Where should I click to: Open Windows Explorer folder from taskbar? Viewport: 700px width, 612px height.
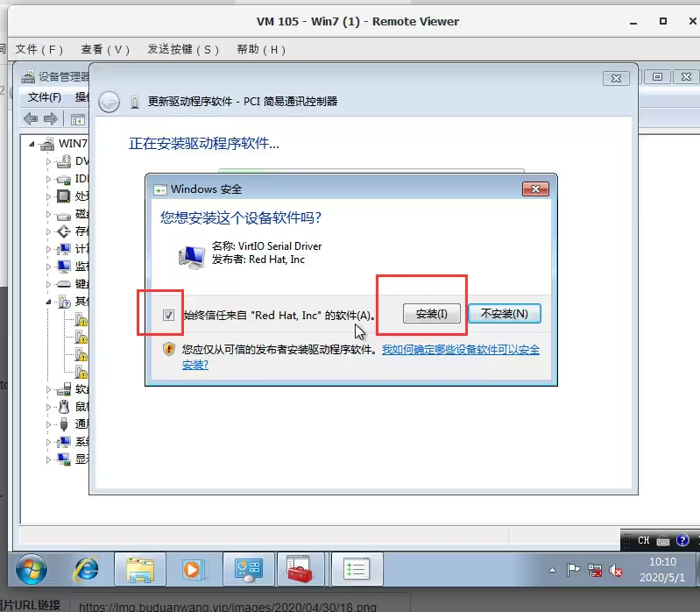[x=140, y=569]
